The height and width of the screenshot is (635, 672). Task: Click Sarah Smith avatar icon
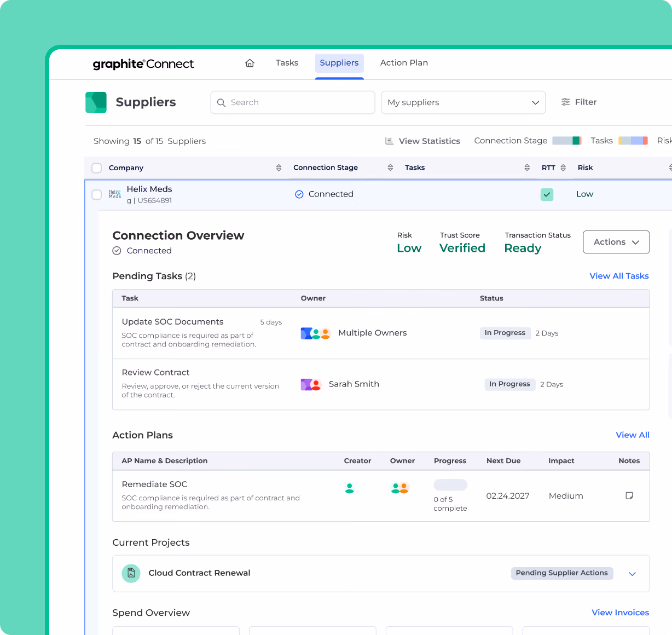point(311,384)
